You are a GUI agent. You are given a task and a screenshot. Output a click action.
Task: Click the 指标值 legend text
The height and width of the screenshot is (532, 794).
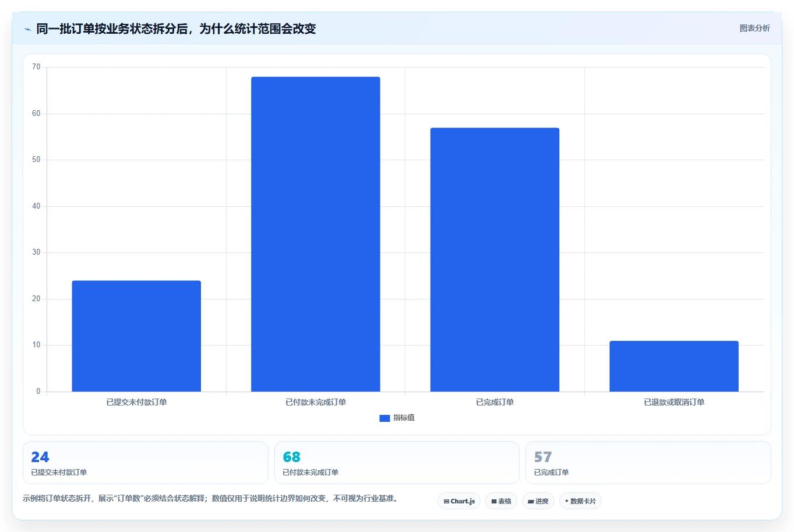pyautogui.click(x=404, y=418)
